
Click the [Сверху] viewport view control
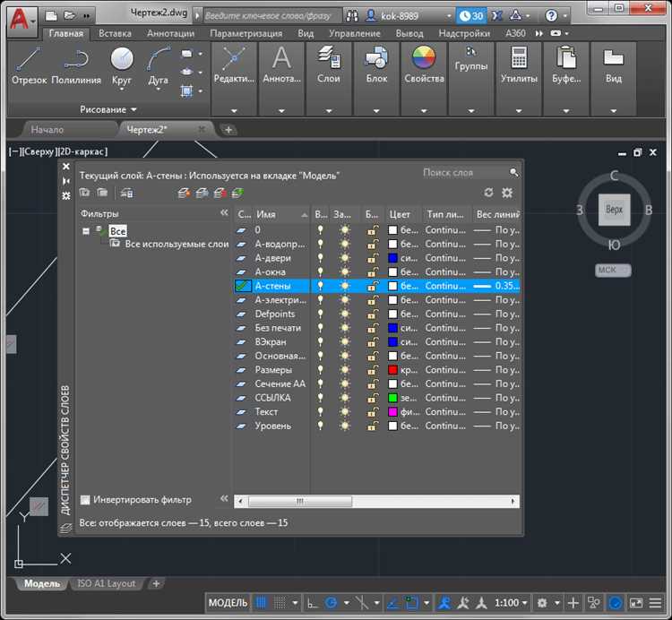click(x=38, y=151)
